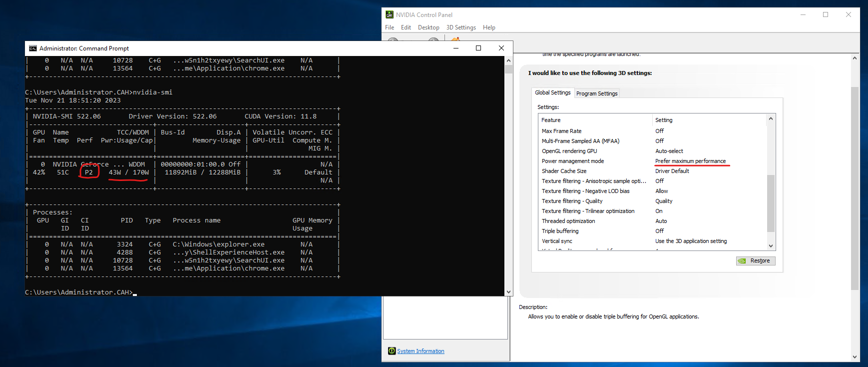Click the 43W / 170W power reading
Image resolution: width=868 pixels, height=367 pixels.
(x=129, y=172)
